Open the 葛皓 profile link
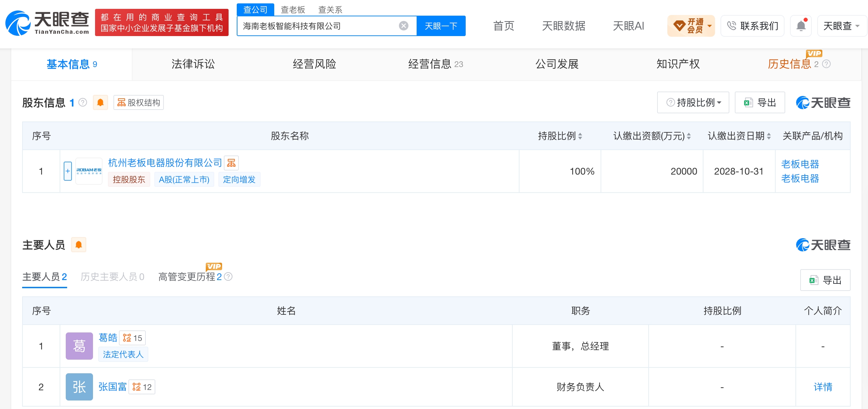 point(108,338)
